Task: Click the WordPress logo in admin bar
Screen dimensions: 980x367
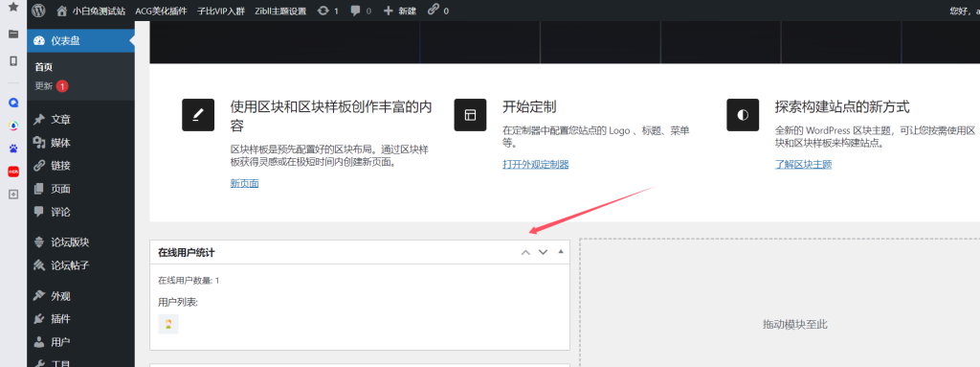Action: pyautogui.click(x=38, y=11)
